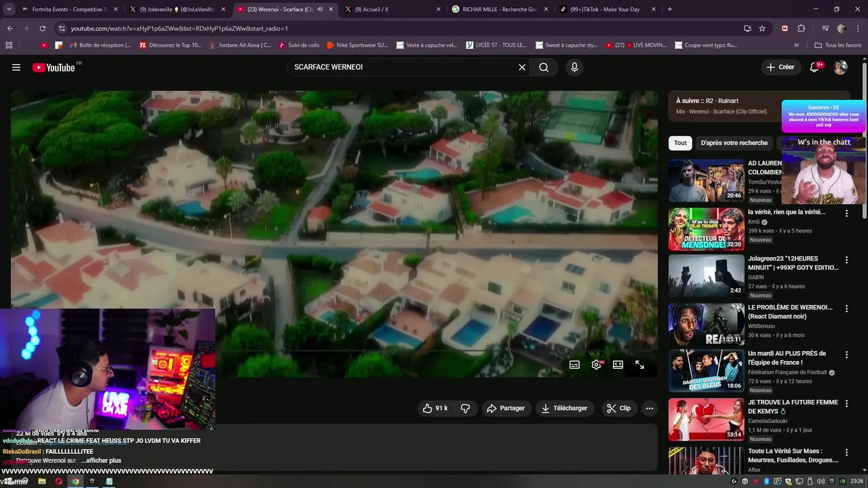Enter fullscreen on the video player
The image size is (868, 488).
click(639, 365)
